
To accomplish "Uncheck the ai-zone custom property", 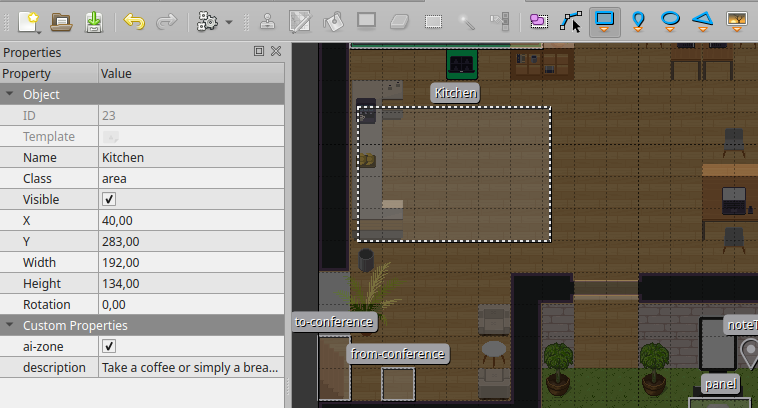I will (110, 347).
